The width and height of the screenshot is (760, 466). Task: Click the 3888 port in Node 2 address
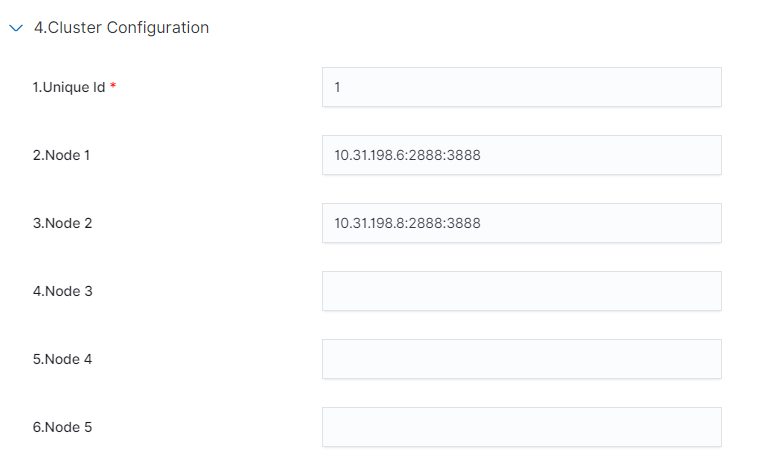(464, 223)
